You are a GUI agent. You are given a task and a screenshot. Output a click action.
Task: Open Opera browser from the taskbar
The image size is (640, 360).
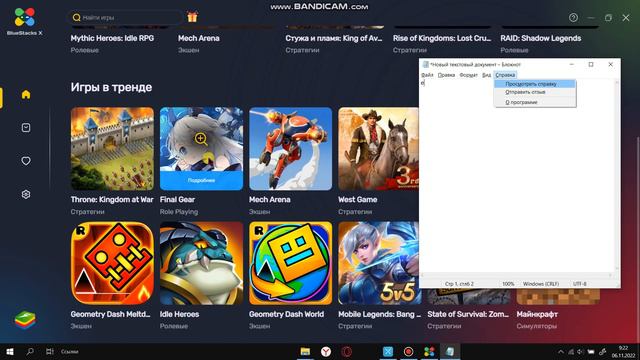tap(347, 352)
